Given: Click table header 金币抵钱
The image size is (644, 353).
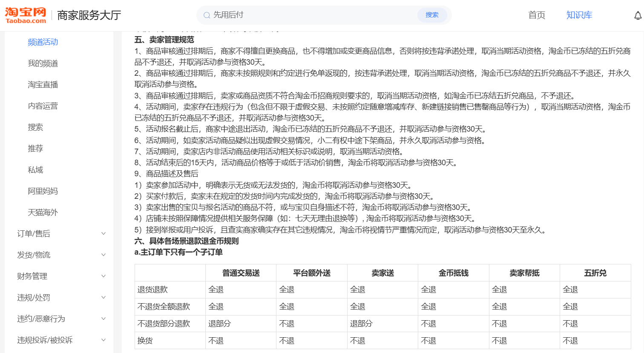Looking at the screenshot, I should [454, 273].
